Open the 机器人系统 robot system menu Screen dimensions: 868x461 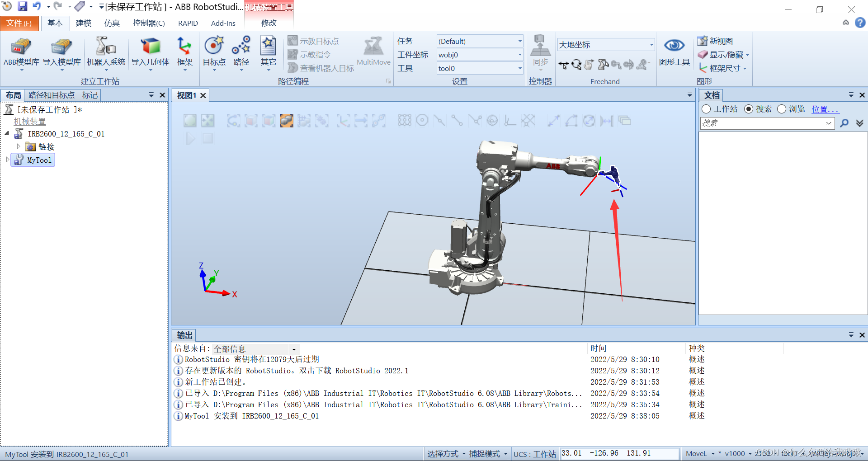click(106, 53)
